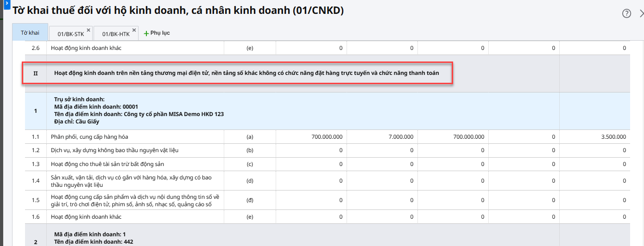Click the Trụ sở kinh doanh location row
This screenshot has width=644, height=246.
pyautogui.click(x=139, y=111)
